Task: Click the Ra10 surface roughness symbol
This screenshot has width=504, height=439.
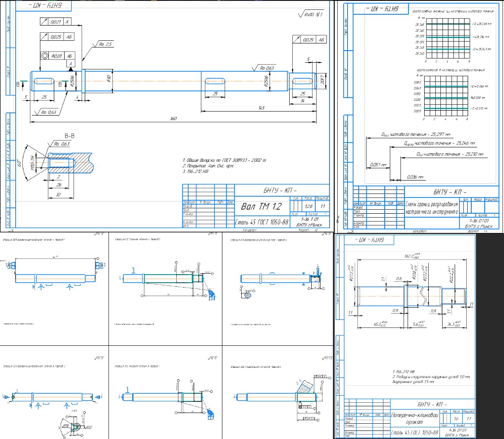Action: 310,15
